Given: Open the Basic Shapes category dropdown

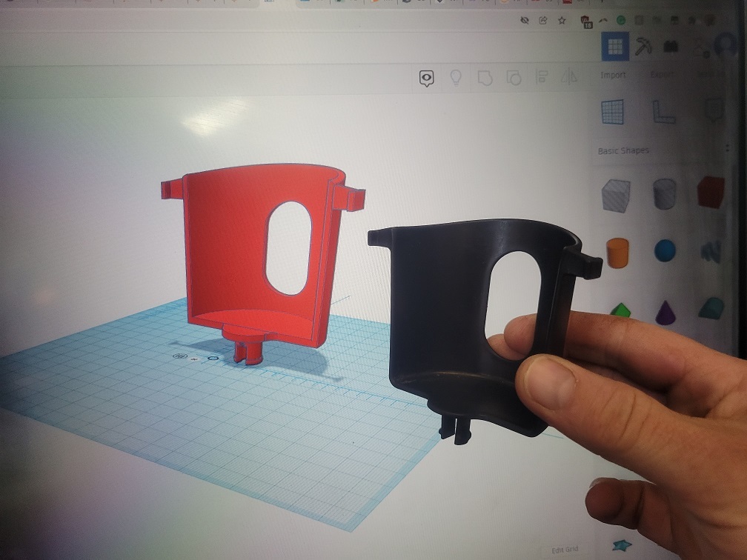Looking at the screenshot, I should (x=623, y=151).
